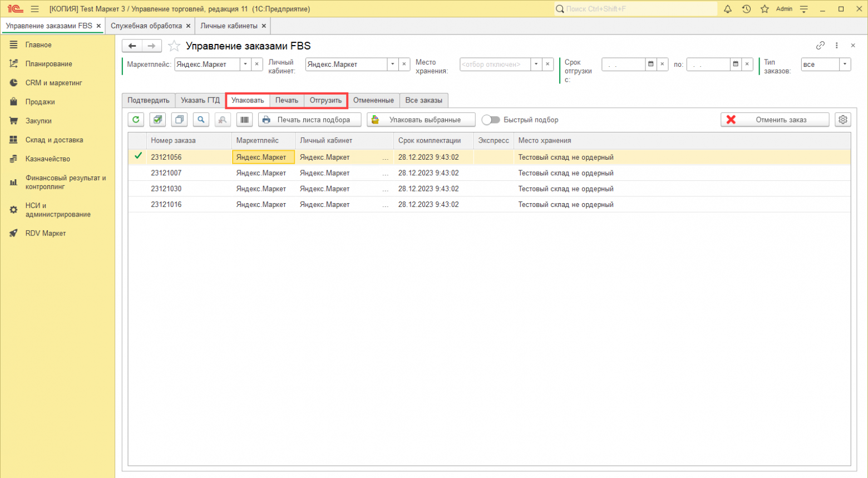Click the "по" end date field
Image resolution: width=868 pixels, height=478 pixels.
[708, 64]
